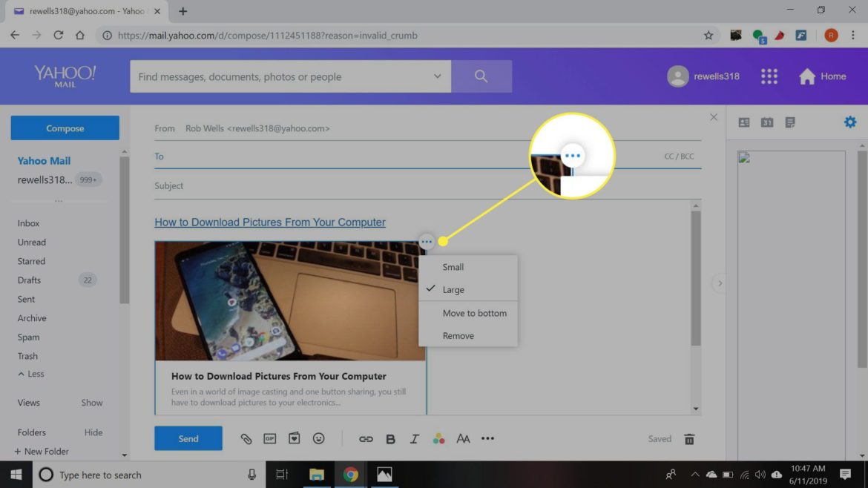Open the link preview three-dots menu
The height and width of the screenshot is (488, 868).
426,242
